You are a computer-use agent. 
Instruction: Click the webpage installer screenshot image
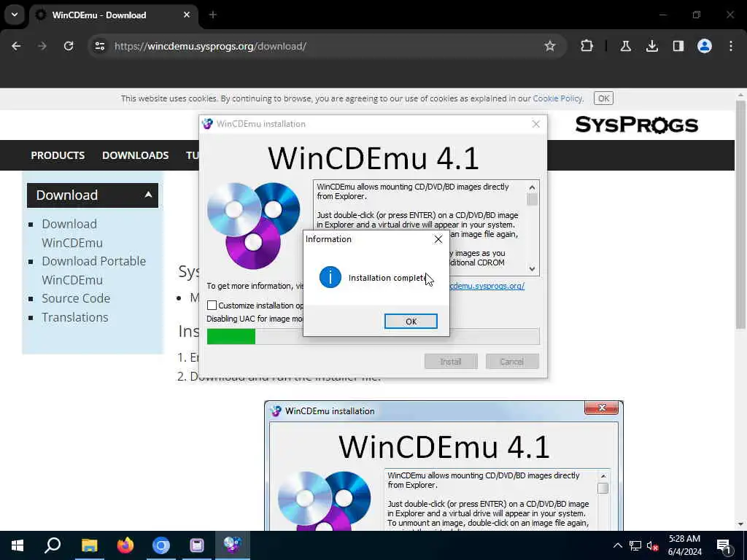pyautogui.click(x=444, y=466)
